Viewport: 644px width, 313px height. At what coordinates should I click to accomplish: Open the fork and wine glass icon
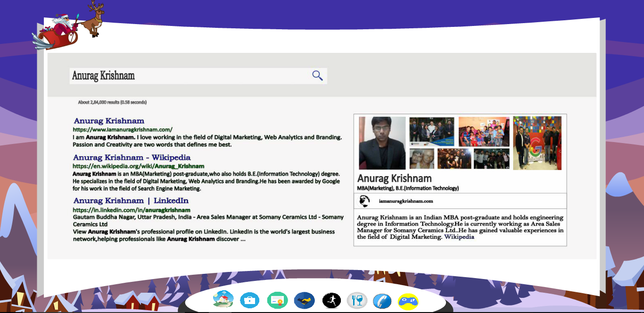[x=357, y=300]
